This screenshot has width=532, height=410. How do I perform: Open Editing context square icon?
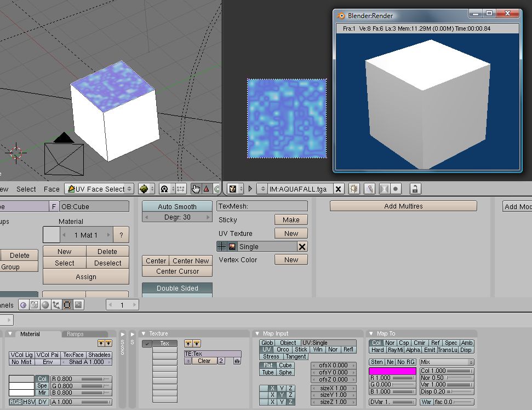(x=67, y=305)
